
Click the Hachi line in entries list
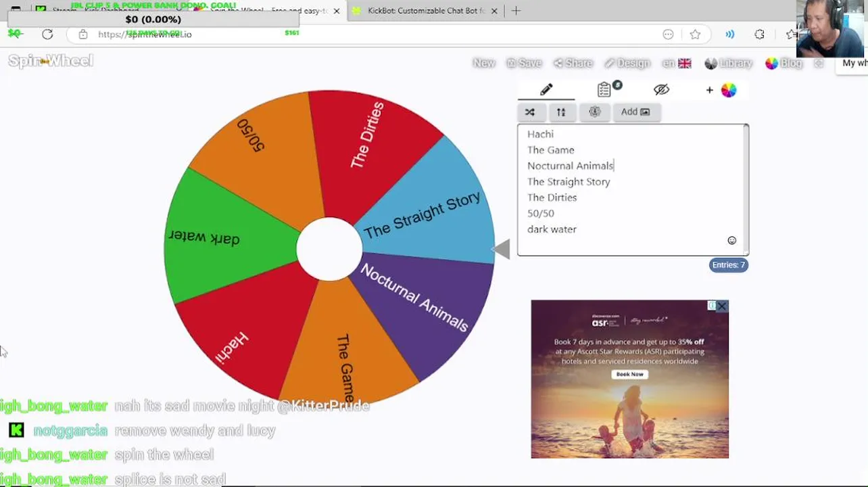[x=540, y=134]
